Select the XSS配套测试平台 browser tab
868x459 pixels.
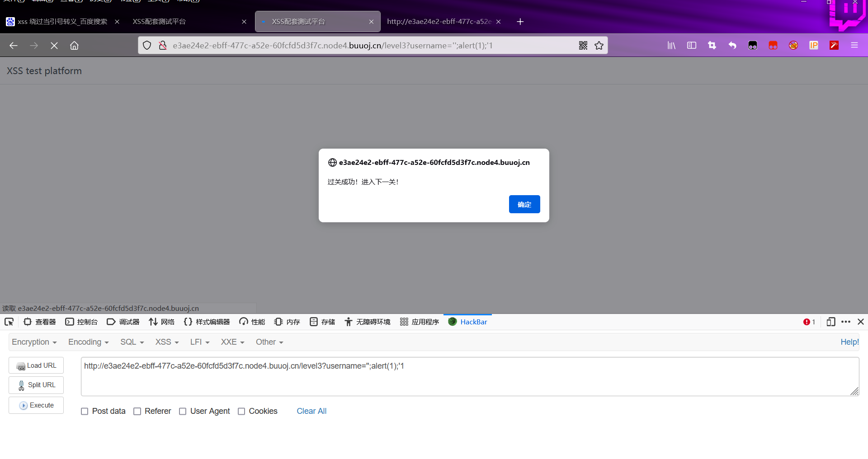[x=159, y=21]
